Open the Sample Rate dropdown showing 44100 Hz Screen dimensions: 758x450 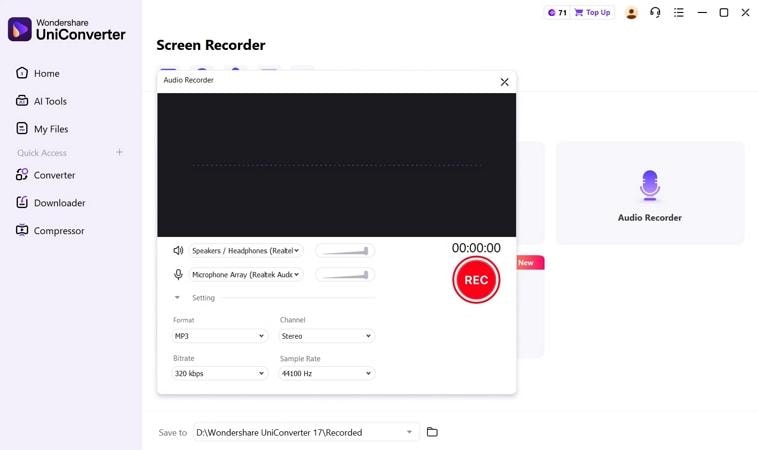pos(327,374)
